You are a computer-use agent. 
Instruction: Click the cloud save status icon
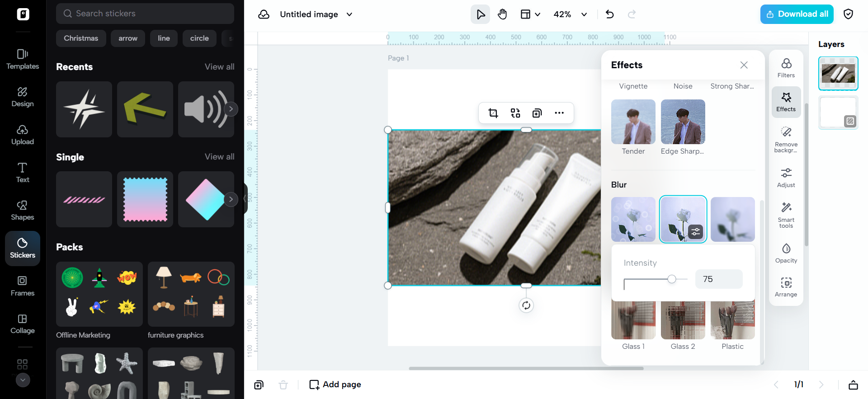pos(264,14)
